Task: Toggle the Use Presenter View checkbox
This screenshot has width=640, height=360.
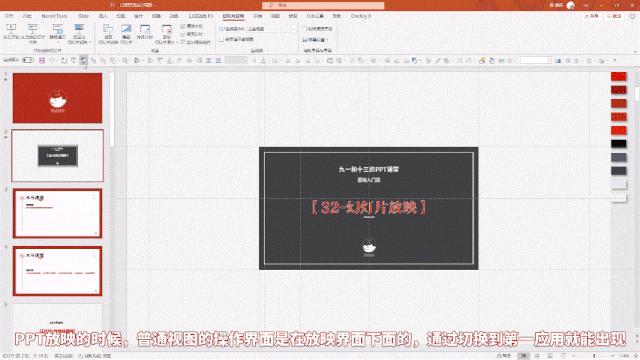Action: (x=236, y=39)
